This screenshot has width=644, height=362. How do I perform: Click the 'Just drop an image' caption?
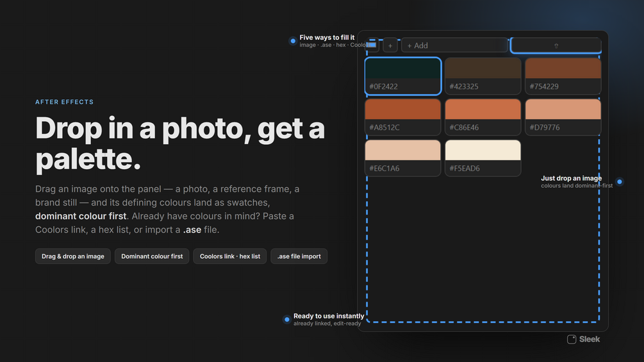click(572, 178)
